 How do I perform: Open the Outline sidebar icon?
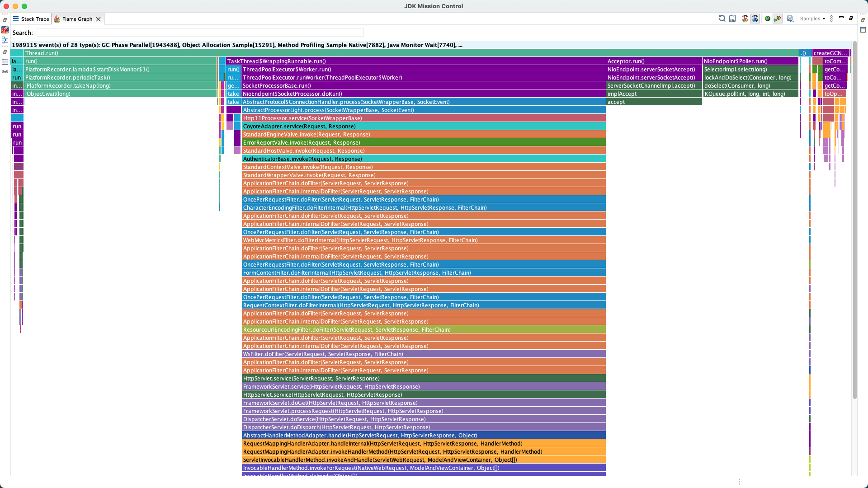click(x=5, y=40)
